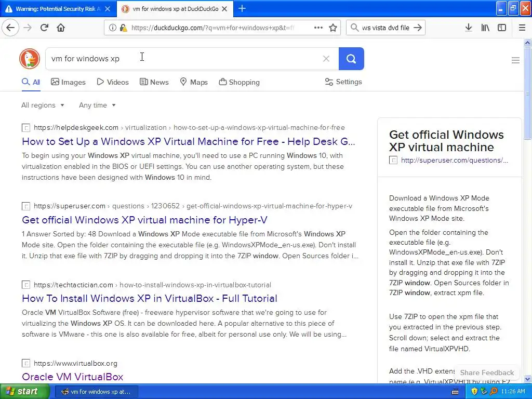
Task: Switch to Shopping results
Action: [x=239, y=82]
